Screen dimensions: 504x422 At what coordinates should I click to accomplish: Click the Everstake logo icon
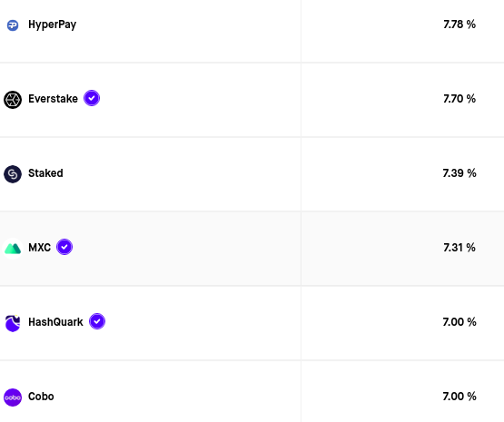[x=13, y=100]
